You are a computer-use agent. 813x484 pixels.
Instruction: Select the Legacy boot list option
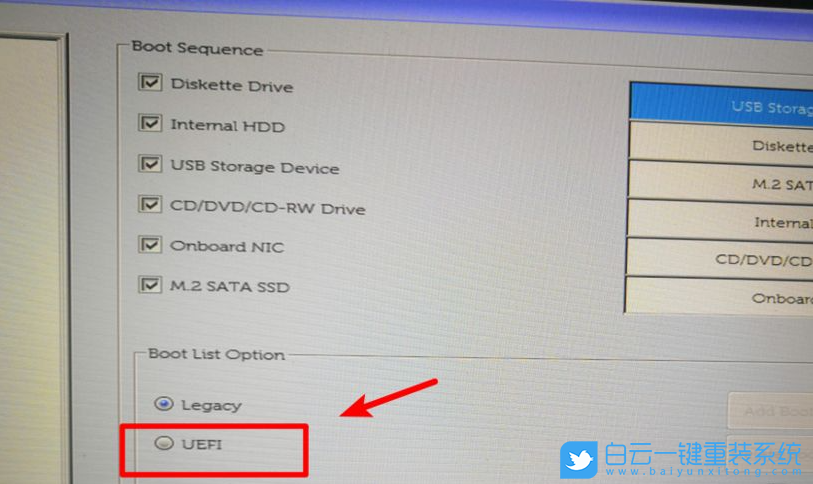164,403
